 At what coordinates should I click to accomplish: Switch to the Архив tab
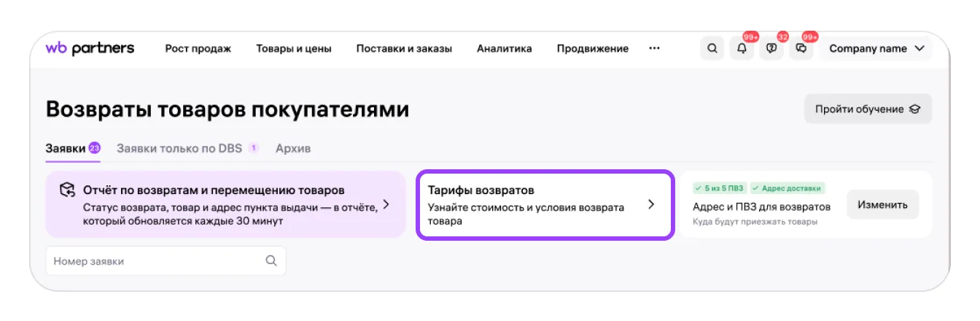tap(293, 148)
